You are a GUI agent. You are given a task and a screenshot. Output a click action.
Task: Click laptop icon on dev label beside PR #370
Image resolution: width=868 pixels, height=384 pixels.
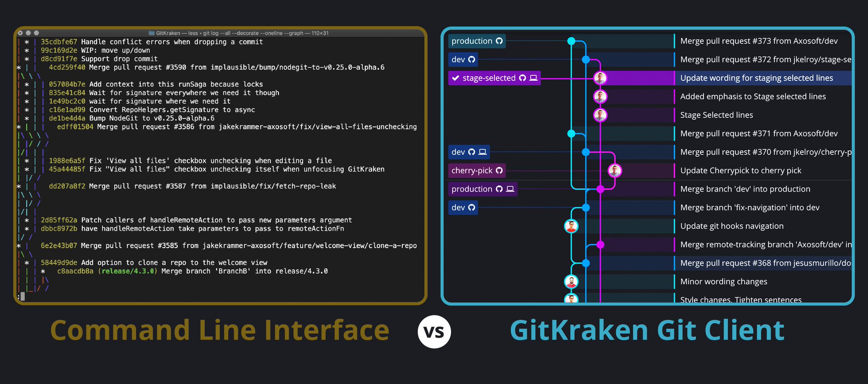coord(482,152)
